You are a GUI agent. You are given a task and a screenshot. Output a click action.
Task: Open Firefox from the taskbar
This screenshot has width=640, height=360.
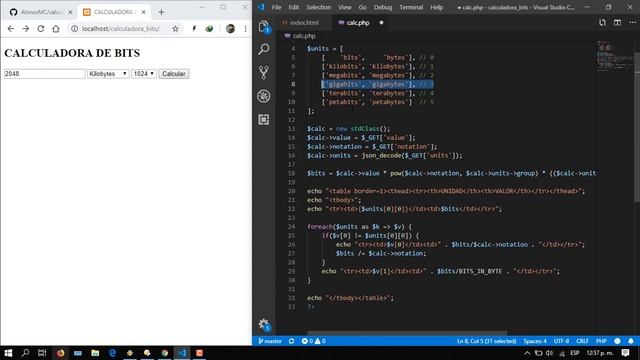pyautogui.click(x=60, y=353)
